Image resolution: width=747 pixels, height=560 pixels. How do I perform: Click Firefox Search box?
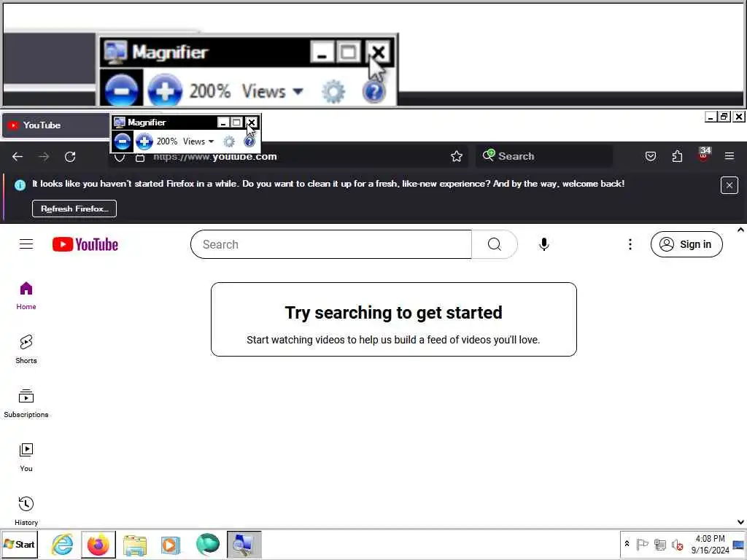(x=544, y=156)
